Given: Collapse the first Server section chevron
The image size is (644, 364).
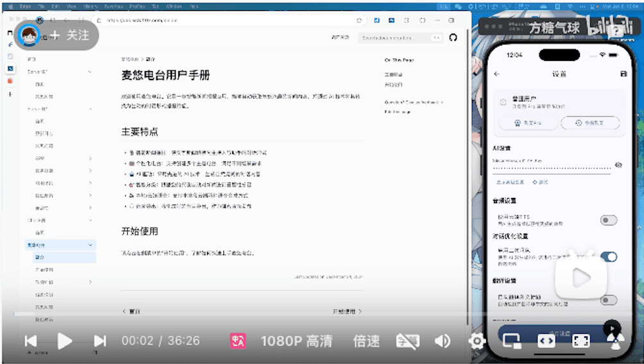Looking at the screenshot, I should coord(90,71).
